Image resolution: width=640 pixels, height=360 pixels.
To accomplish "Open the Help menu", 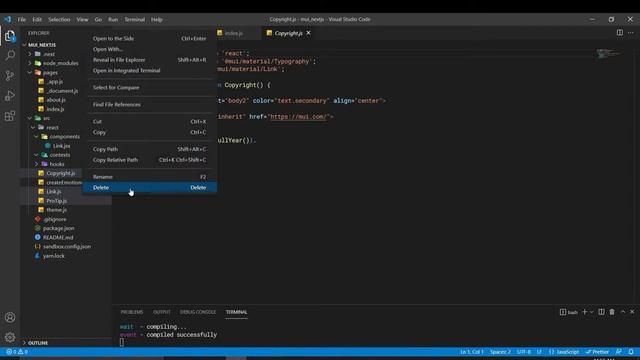I will (157, 19).
